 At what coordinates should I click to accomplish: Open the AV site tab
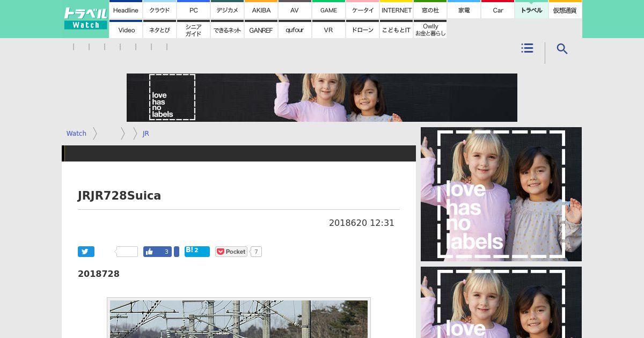click(295, 10)
